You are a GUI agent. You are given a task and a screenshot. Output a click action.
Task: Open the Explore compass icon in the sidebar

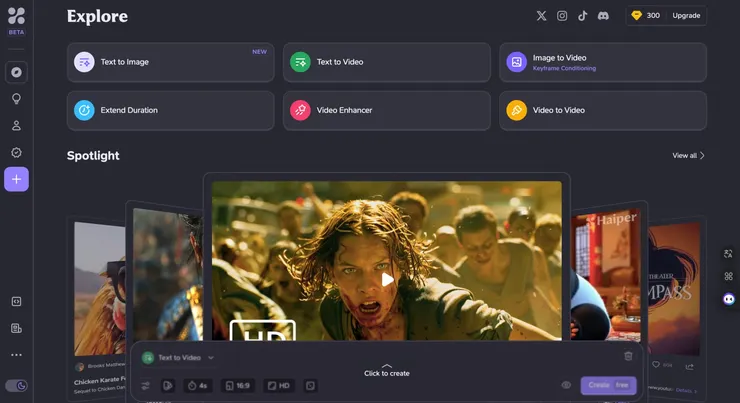click(x=16, y=72)
